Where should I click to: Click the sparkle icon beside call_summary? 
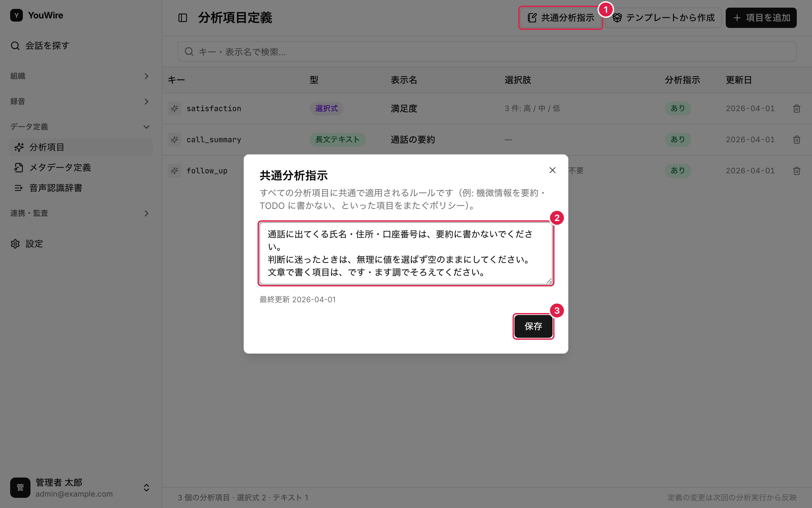[174, 140]
